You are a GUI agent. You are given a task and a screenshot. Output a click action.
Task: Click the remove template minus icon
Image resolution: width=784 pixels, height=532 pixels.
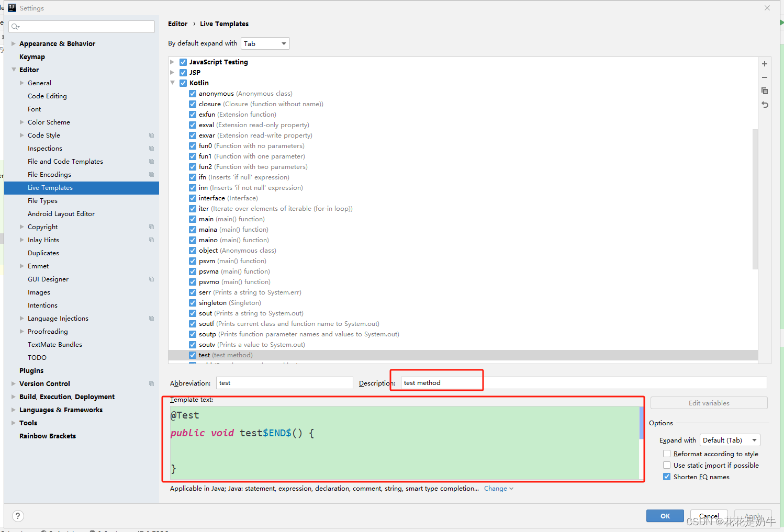(765, 77)
